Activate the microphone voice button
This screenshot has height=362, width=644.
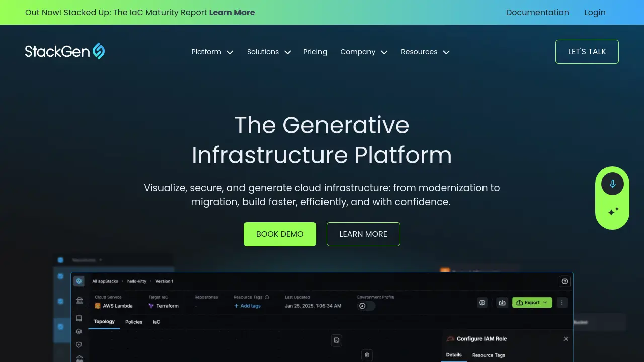pyautogui.click(x=612, y=184)
